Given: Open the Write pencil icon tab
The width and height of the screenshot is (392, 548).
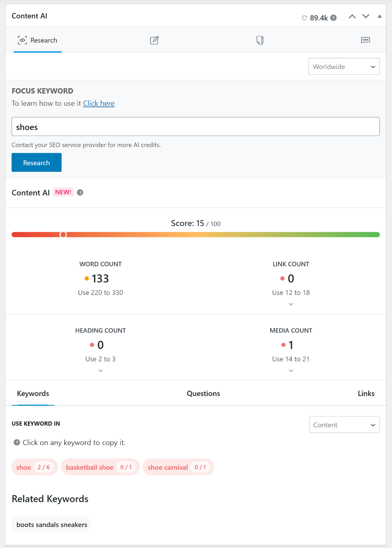Looking at the screenshot, I should tap(154, 40).
